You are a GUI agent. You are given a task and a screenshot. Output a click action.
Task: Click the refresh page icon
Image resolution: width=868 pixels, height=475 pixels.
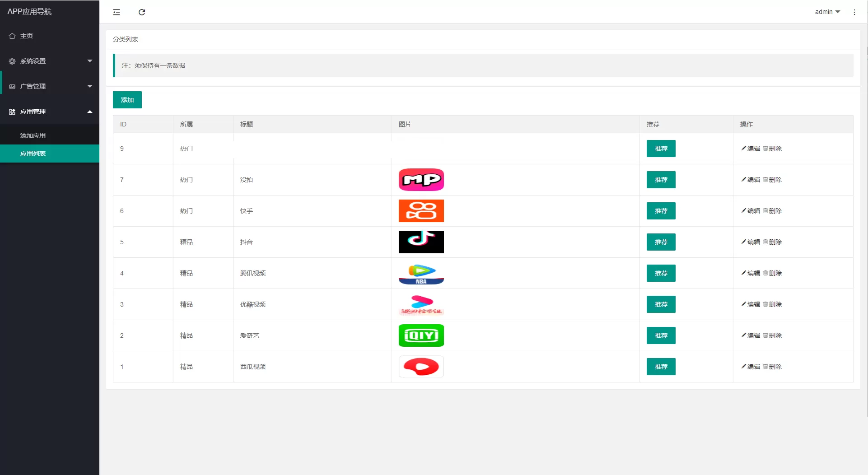pos(142,12)
